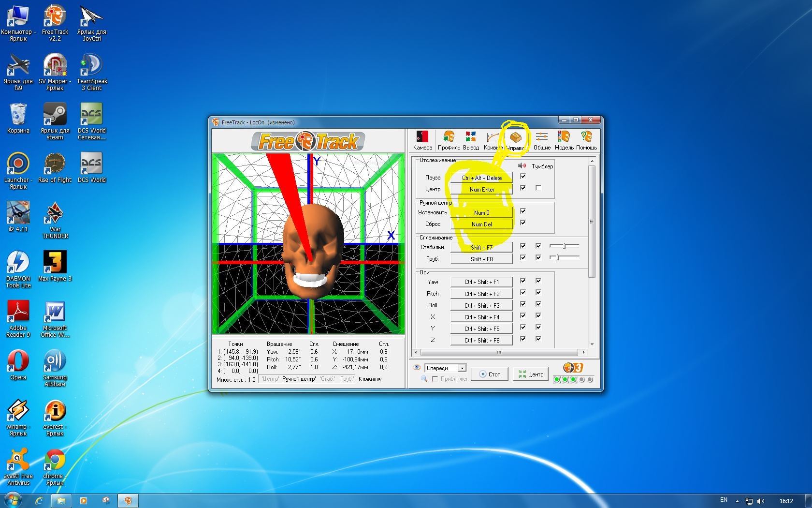
Task: Click the Центр button at the bottom
Action: tap(531, 374)
